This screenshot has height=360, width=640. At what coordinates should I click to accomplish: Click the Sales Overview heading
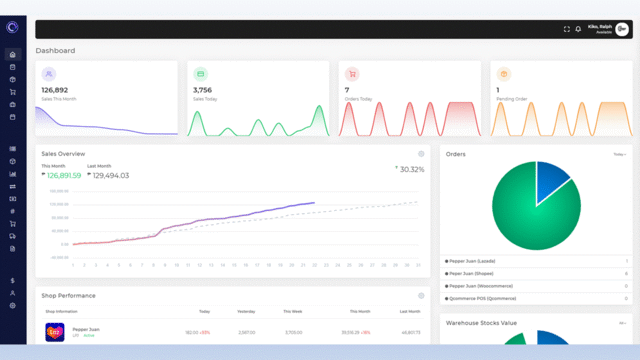(x=63, y=154)
